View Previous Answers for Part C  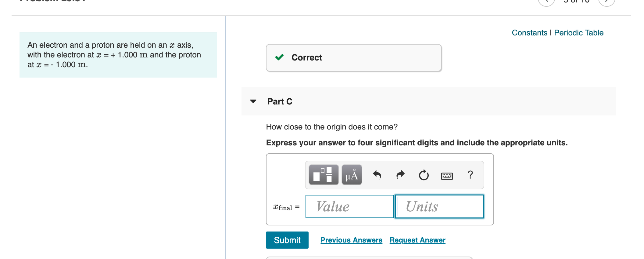(x=351, y=240)
